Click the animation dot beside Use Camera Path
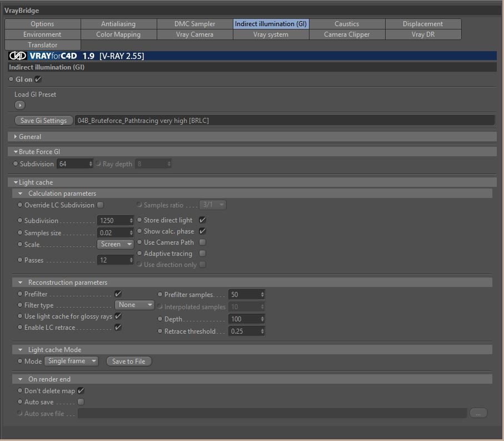 coord(139,242)
